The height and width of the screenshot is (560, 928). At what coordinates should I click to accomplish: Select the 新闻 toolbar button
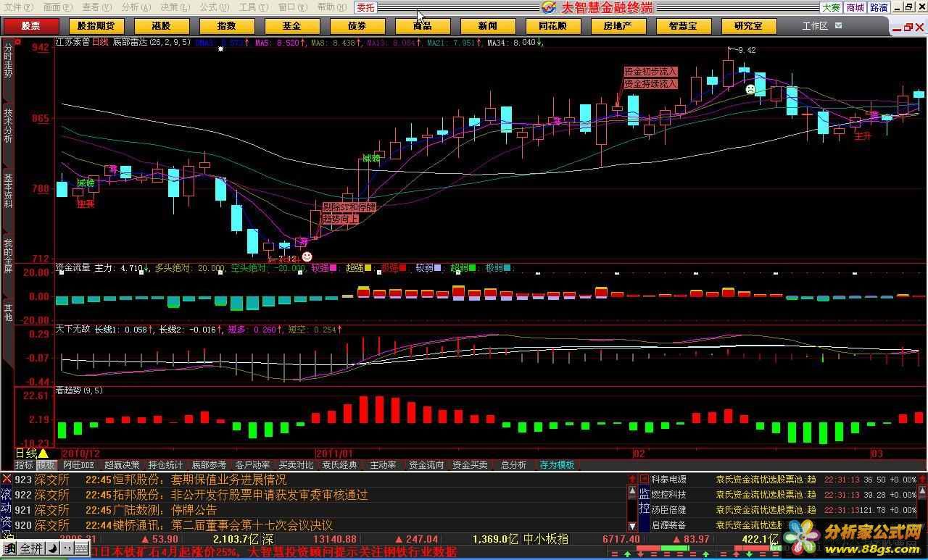pyautogui.click(x=487, y=26)
